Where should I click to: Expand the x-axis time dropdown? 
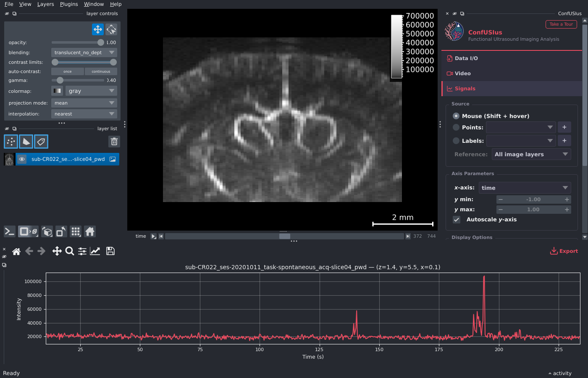[x=525, y=188]
